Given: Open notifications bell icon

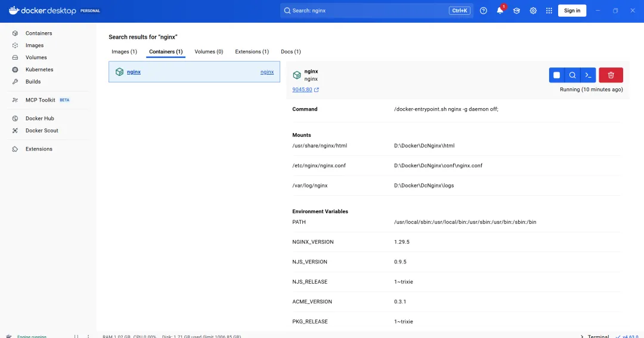Looking at the screenshot, I should pos(500,11).
